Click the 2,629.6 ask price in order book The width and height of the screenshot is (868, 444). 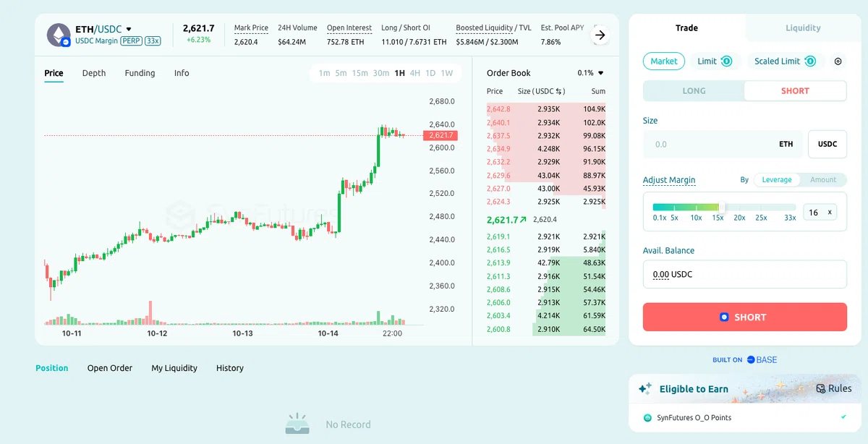499,176
